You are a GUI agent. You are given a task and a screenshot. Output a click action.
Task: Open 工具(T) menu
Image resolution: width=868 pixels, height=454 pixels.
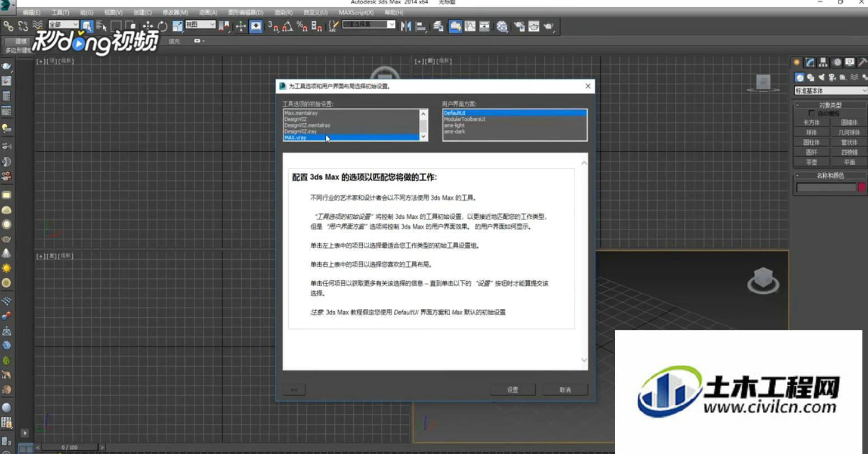pos(60,12)
